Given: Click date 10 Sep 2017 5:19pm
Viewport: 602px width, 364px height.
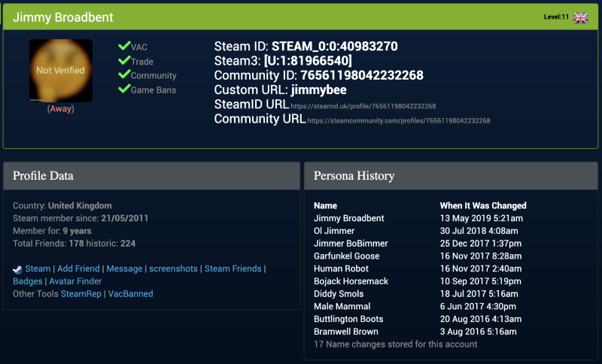Looking at the screenshot, I should (x=481, y=281).
